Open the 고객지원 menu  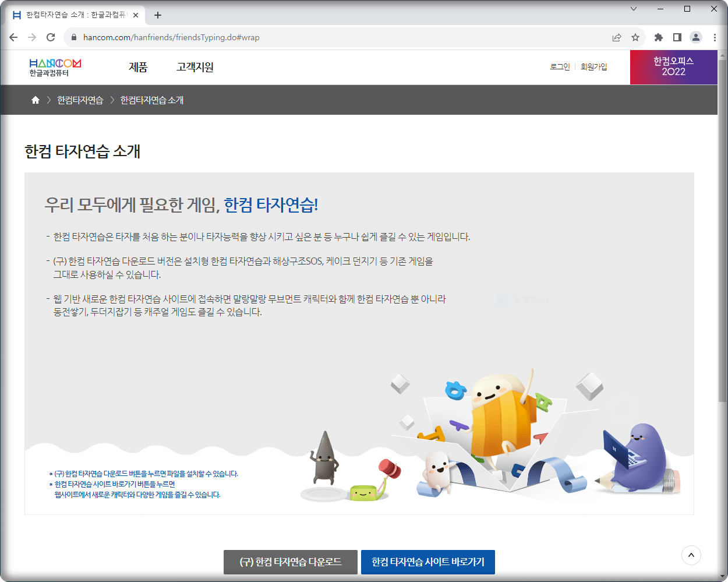(x=195, y=68)
